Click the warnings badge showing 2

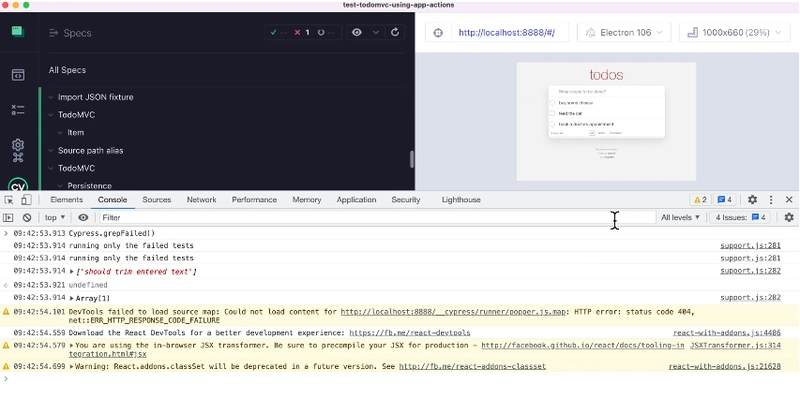(x=700, y=200)
